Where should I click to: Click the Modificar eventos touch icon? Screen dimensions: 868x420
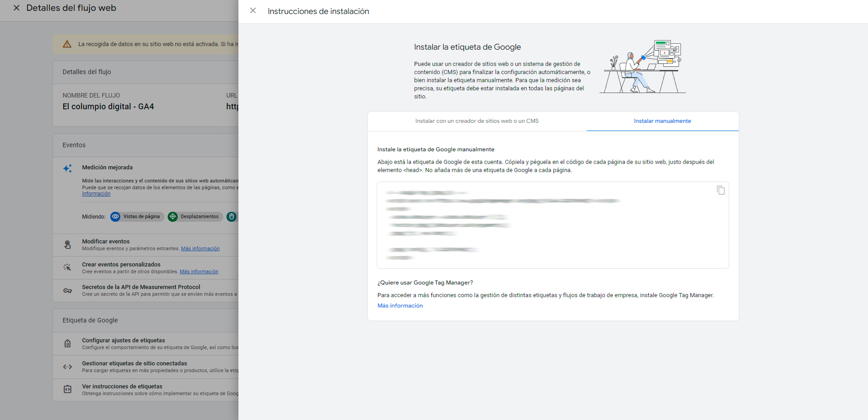(67, 245)
